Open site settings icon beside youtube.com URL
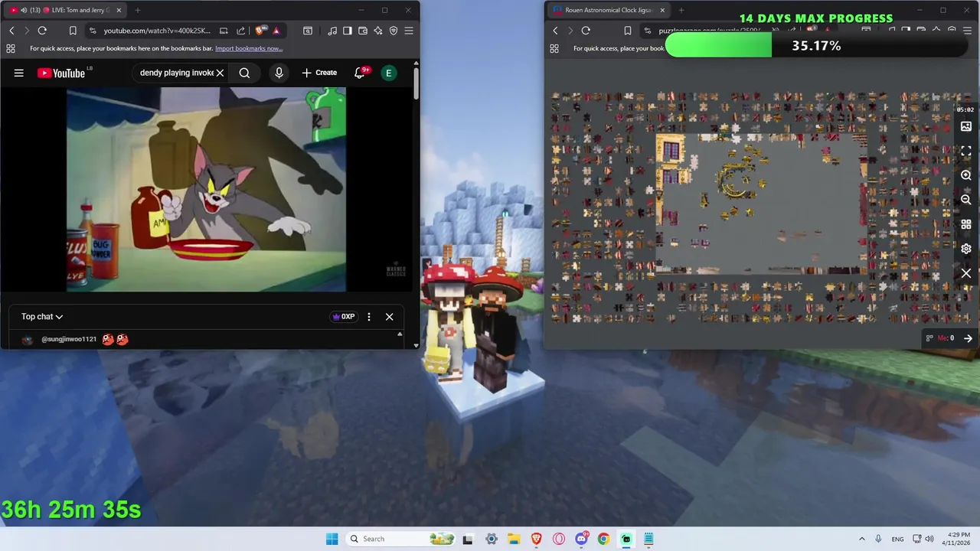The width and height of the screenshot is (980, 551). [93, 31]
